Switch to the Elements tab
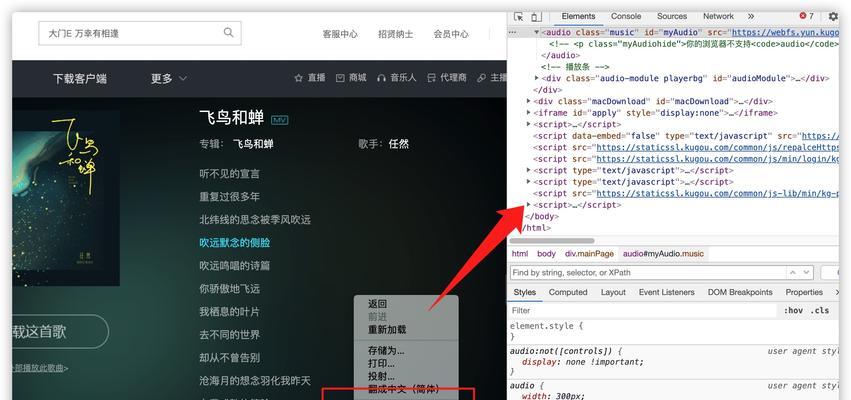851x400 pixels. [x=578, y=16]
